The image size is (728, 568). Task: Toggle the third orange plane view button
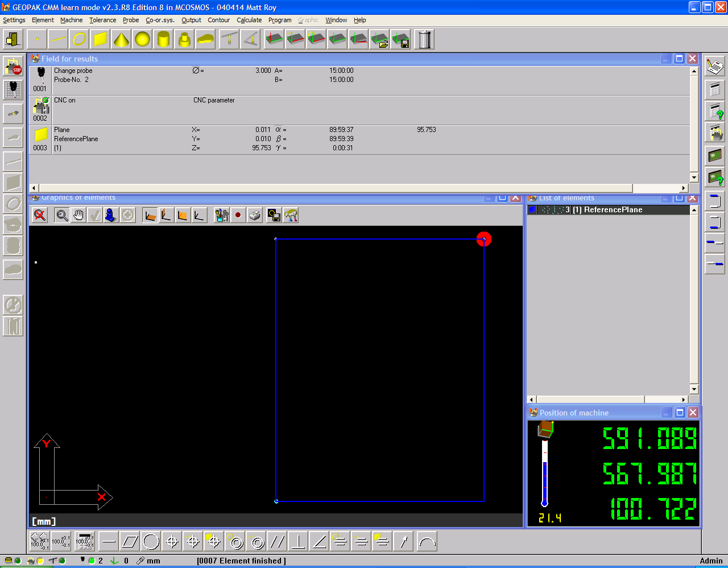(x=183, y=215)
